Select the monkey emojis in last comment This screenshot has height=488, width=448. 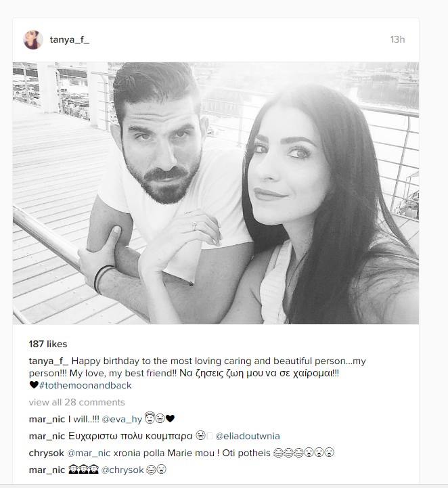tap(83, 470)
